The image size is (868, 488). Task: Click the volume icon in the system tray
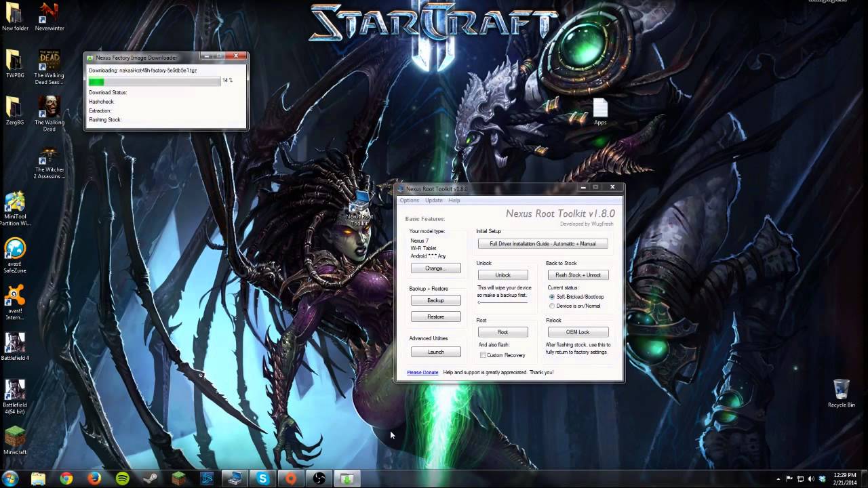coord(811,479)
